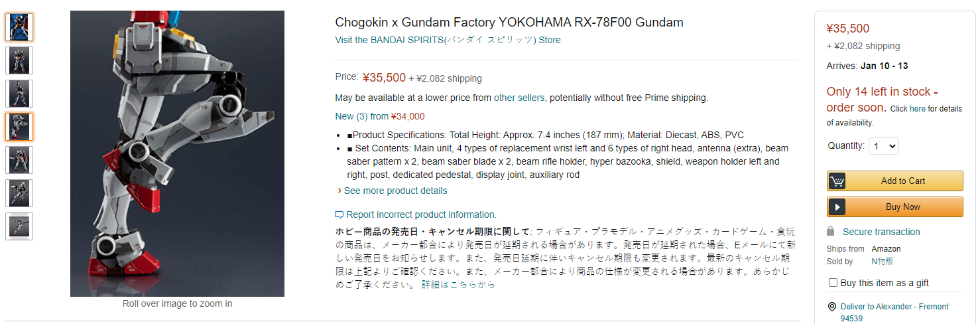Click the cart icon on Add to Cart
Image resolution: width=980 pixels, height=324 pixels.
837,181
